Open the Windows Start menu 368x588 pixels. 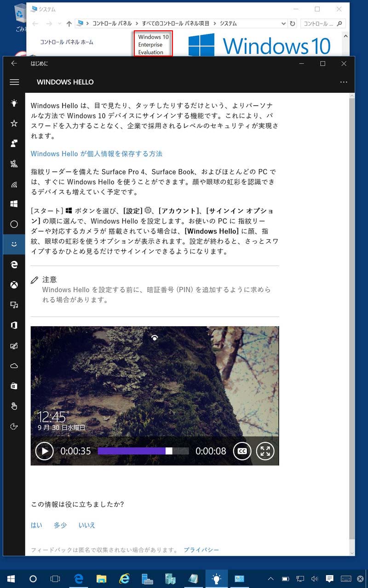click(x=11, y=579)
